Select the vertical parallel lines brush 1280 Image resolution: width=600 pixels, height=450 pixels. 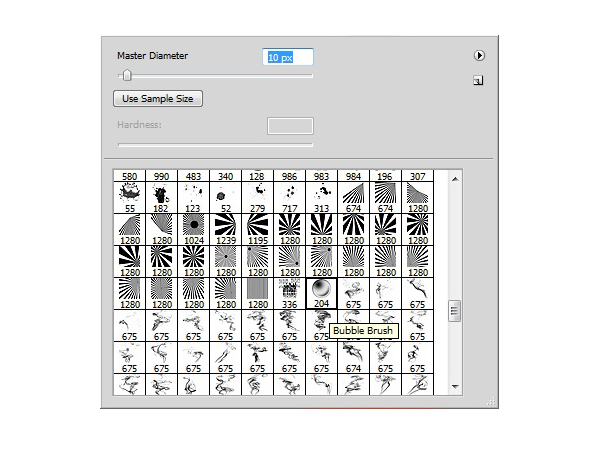(258, 293)
